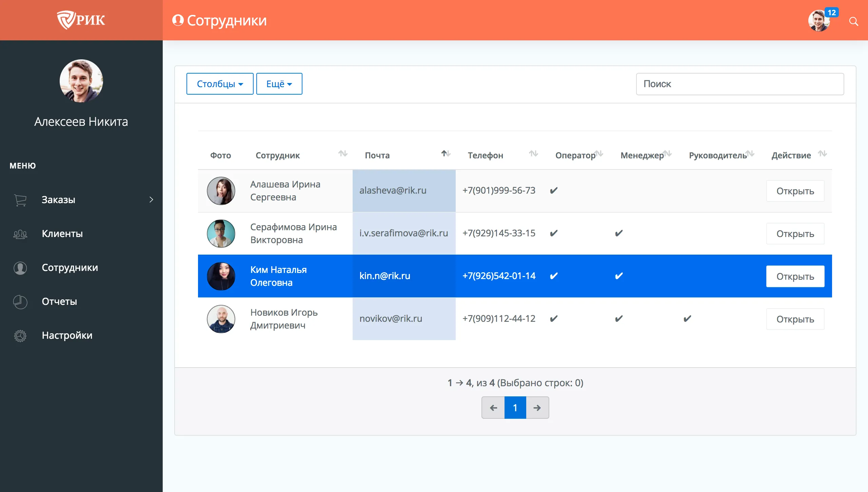Sort by Телефон column using arrows icon
The image size is (868, 492).
tap(533, 154)
